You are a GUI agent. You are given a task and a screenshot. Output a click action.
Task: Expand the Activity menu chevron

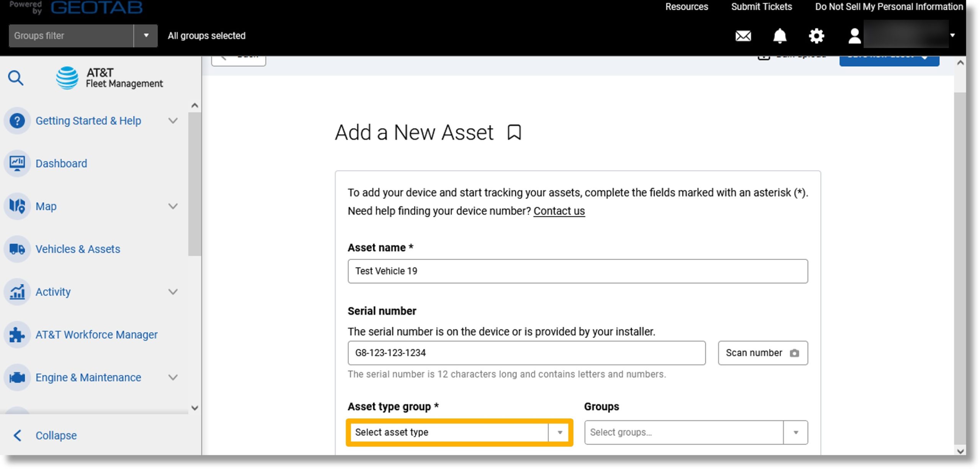pos(173,292)
